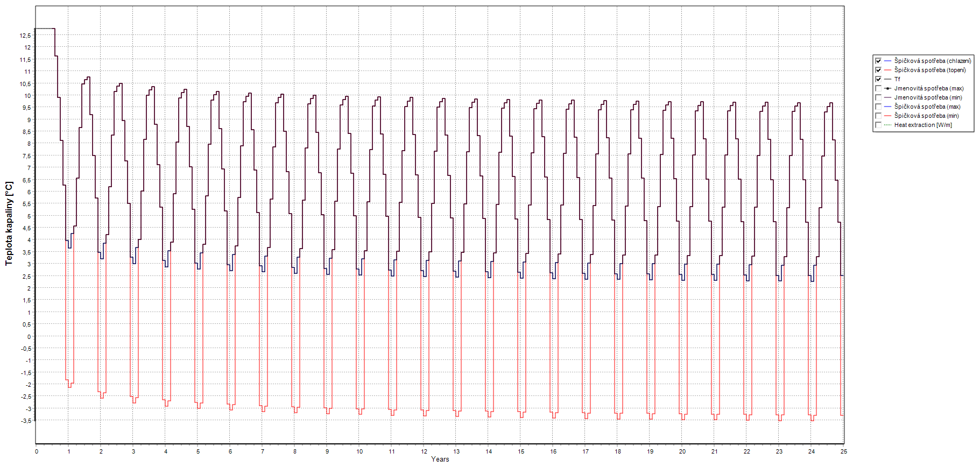Check the Špičková spotřeba (max) checkbox

tap(878, 107)
